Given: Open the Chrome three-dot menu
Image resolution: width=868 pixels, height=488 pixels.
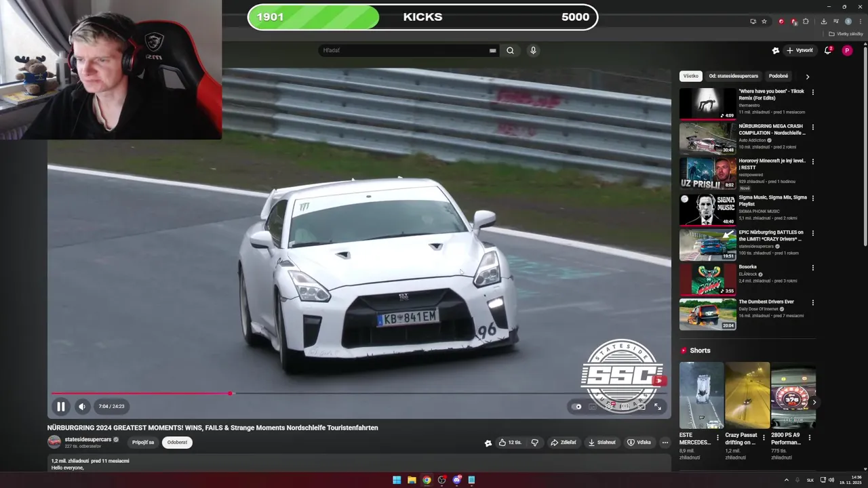Looking at the screenshot, I should coord(861,21).
